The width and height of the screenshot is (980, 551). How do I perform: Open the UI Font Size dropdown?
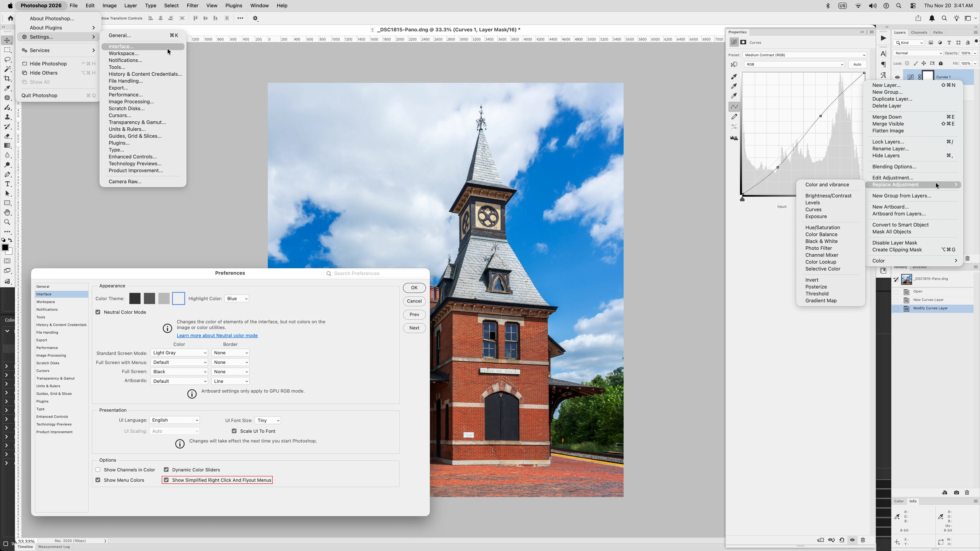click(268, 420)
